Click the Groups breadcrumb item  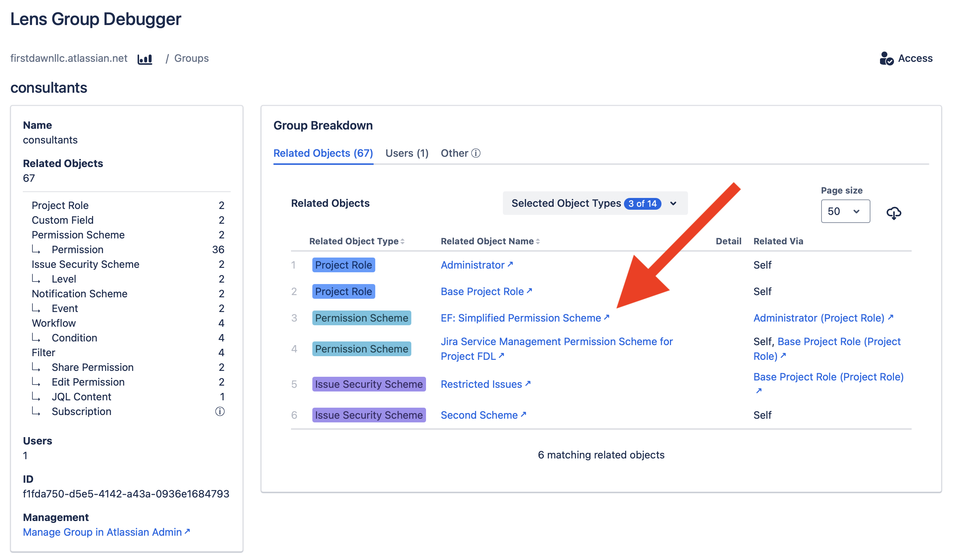click(x=191, y=58)
